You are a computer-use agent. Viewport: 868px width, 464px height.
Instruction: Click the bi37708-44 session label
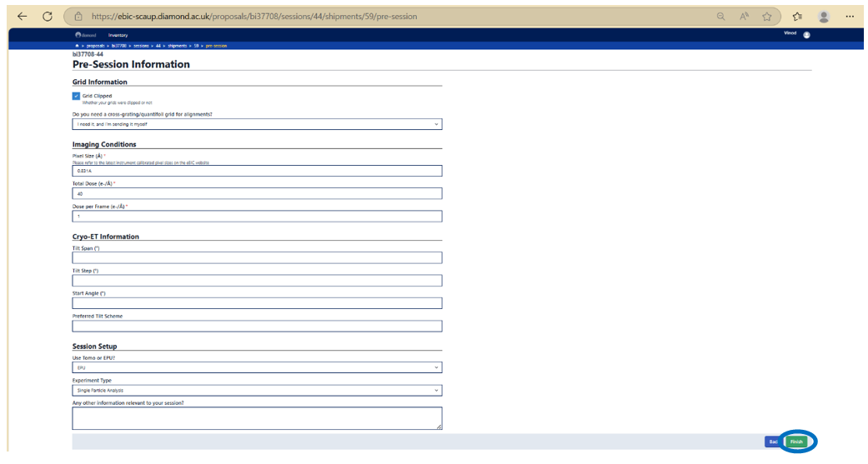[88, 54]
